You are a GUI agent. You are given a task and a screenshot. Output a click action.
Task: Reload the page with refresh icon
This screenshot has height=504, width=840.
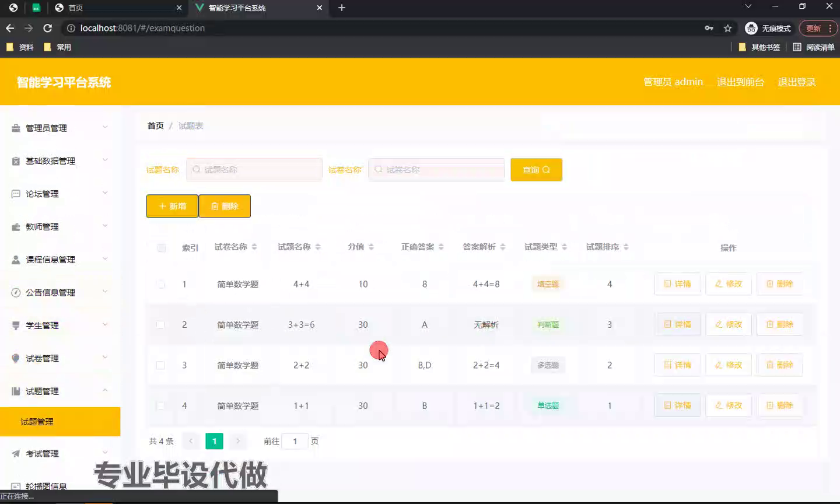click(48, 28)
